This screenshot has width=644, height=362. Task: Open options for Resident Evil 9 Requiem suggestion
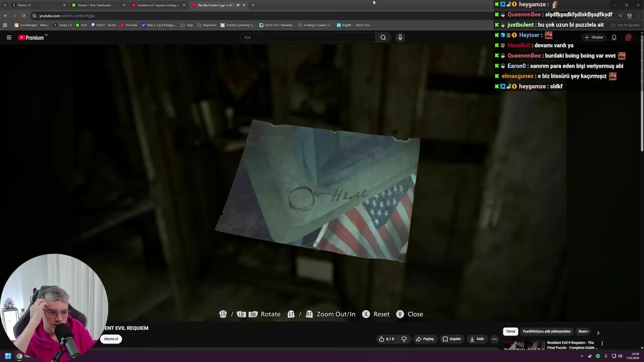point(602,343)
